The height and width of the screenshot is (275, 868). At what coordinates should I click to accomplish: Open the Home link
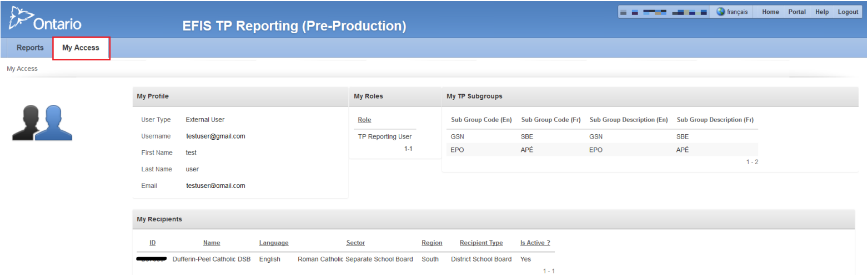point(770,12)
